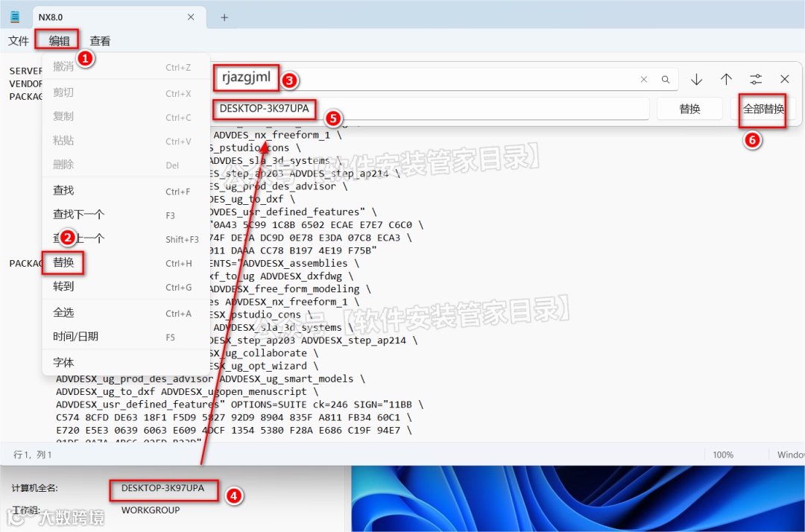This screenshot has height=532, width=805.
Task: Click the computer name DESKTOP-3K97UPA in system window
Action: (162, 488)
